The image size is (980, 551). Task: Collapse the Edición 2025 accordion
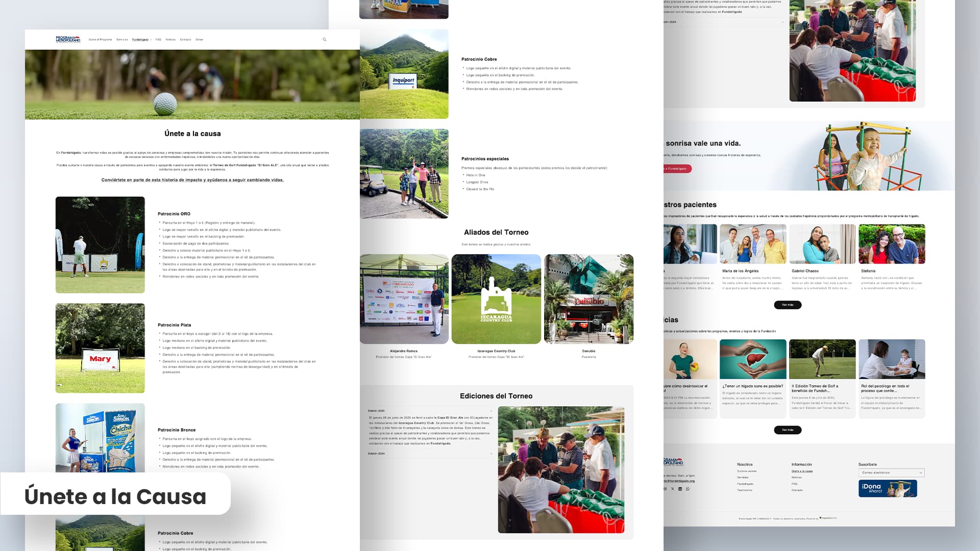430,411
